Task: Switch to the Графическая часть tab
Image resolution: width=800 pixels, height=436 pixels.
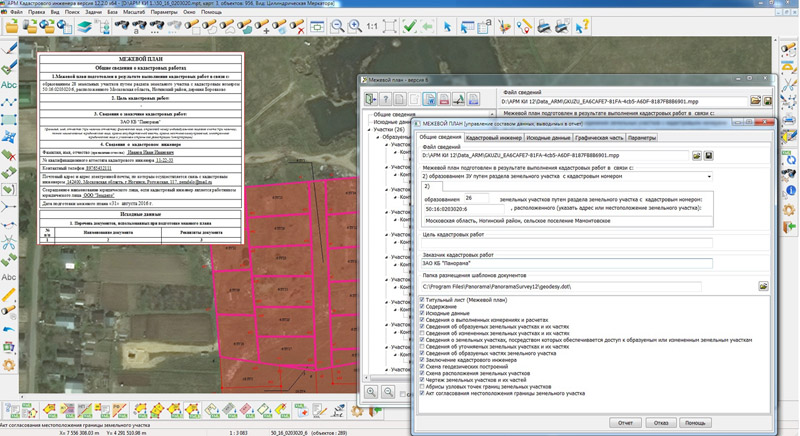Action: click(x=600, y=137)
